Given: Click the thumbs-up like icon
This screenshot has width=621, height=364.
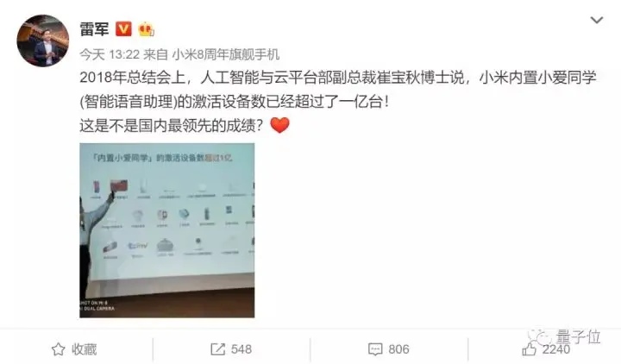Looking at the screenshot, I should click(529, 349).
